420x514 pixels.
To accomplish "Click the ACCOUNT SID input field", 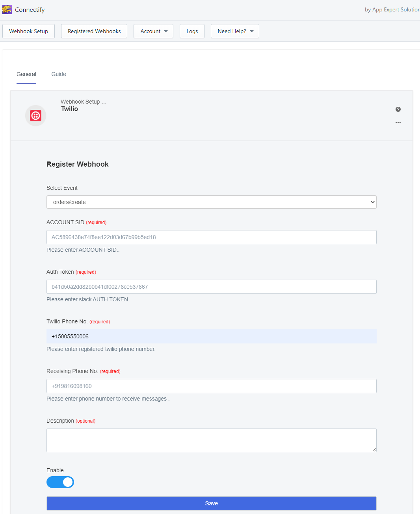I will 212,237.
